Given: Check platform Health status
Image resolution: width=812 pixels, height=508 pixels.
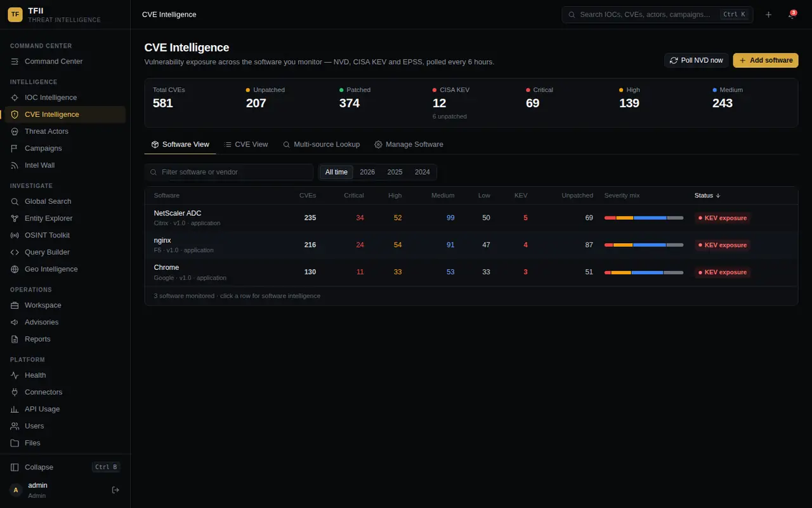Looking at the screenshot, I should [x=65, y=375].
